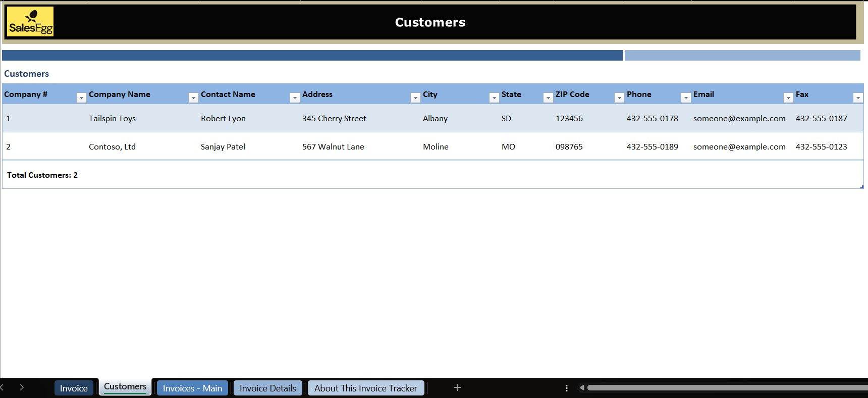Open About This Invoice Tracker tab
Screen dimensions: 868x398
click(x=365, y=388)
